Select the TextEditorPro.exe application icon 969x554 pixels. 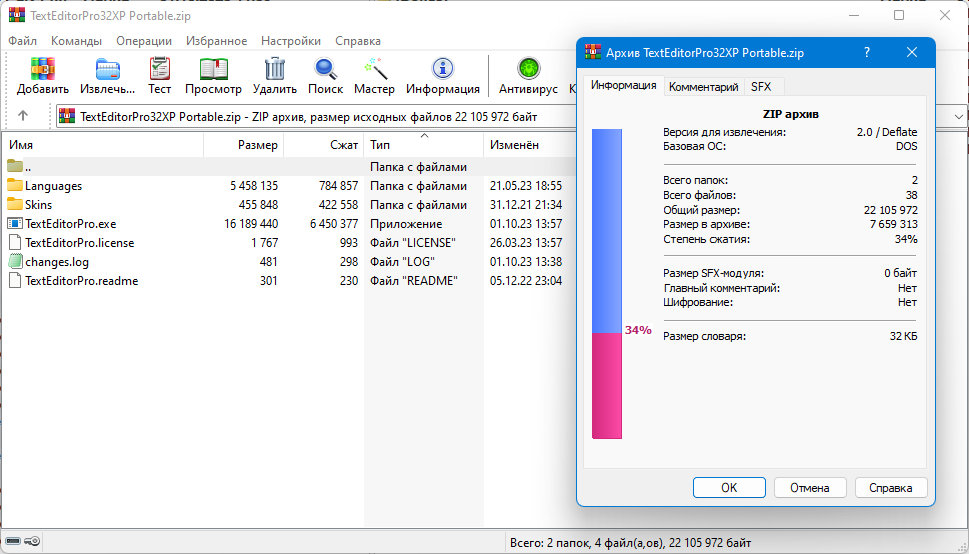pyautogui.click(x=15, y=223)
